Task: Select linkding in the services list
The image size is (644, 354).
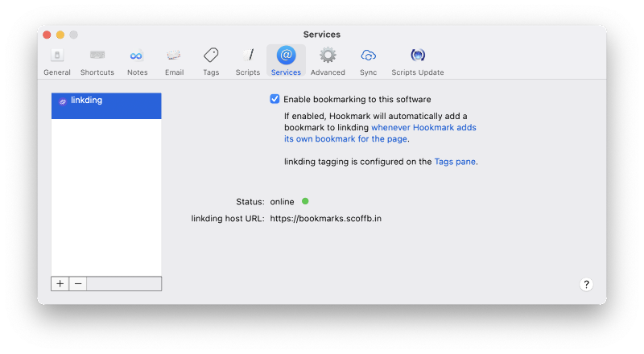Action: tap(106, 106)
